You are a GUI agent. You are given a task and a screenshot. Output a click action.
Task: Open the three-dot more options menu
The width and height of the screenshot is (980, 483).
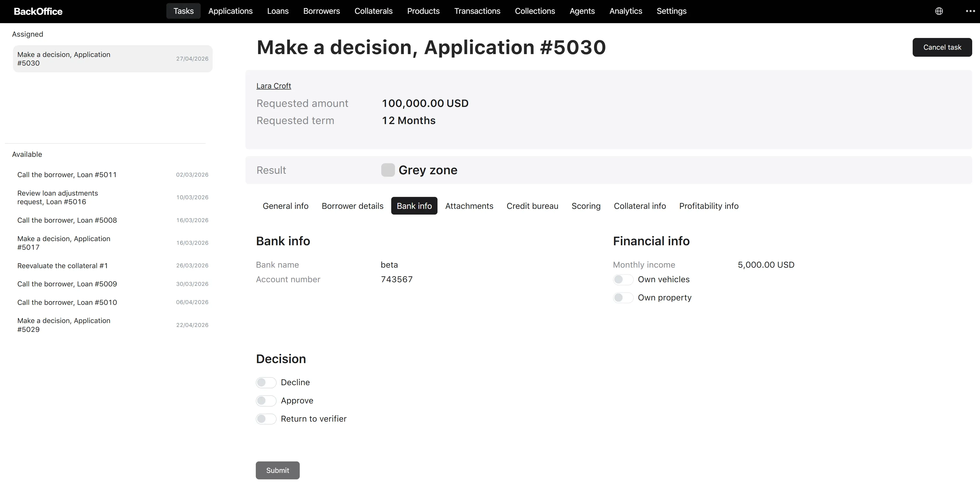[x=970, y=11]
